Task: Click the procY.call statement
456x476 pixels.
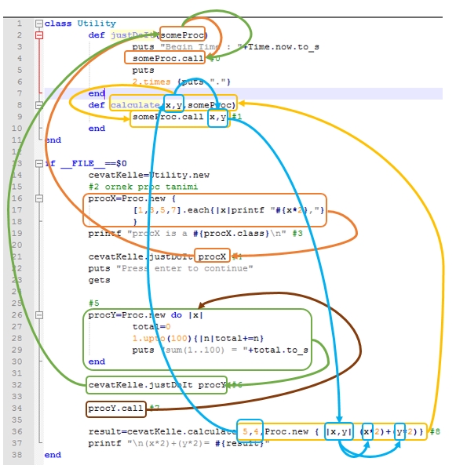Action: 115,409
